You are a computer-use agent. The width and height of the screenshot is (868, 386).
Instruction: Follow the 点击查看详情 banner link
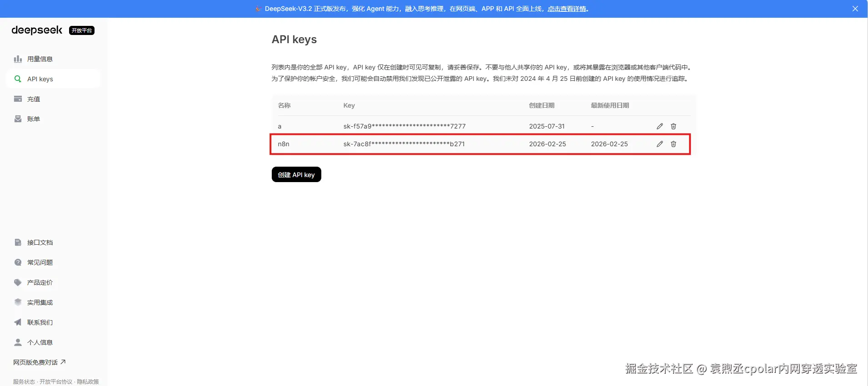(x=567, y=9)
